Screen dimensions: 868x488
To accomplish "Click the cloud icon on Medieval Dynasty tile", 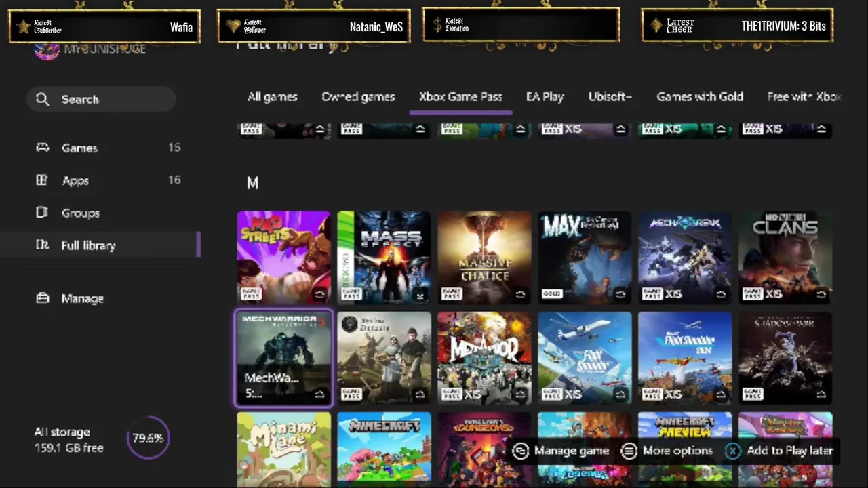I will [420, 394].
